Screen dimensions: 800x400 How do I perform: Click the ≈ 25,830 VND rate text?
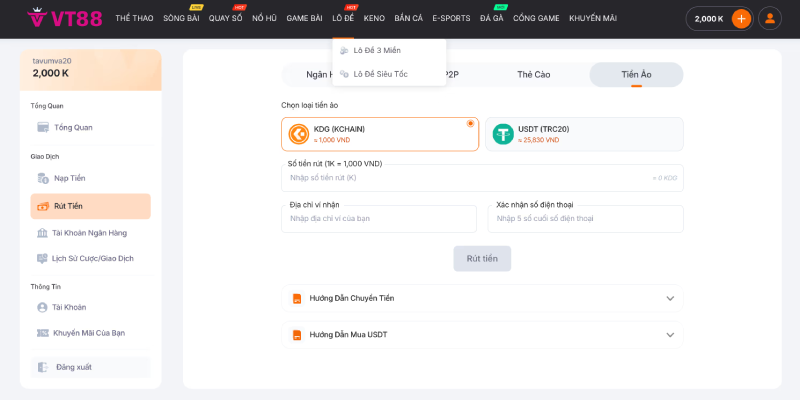[539, 140]
